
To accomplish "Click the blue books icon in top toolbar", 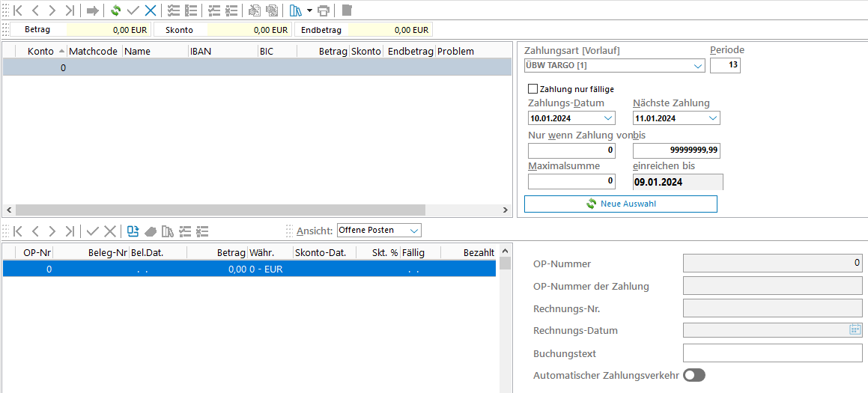I will pyautogui.click(x=295, y=10).
